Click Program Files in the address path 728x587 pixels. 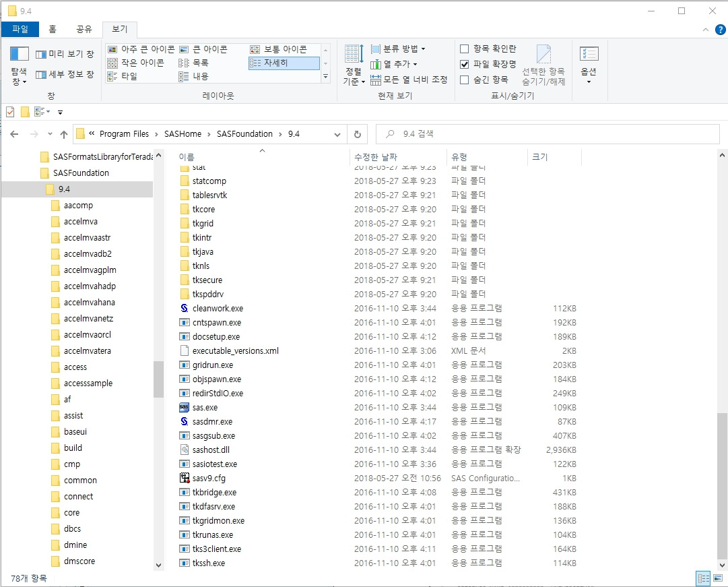(x=124, y=134)
